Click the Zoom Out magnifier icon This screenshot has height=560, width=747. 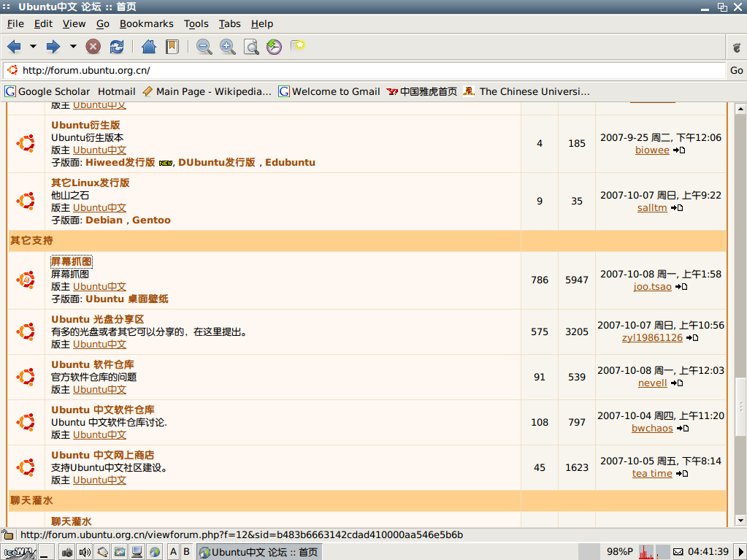[204, 47]
